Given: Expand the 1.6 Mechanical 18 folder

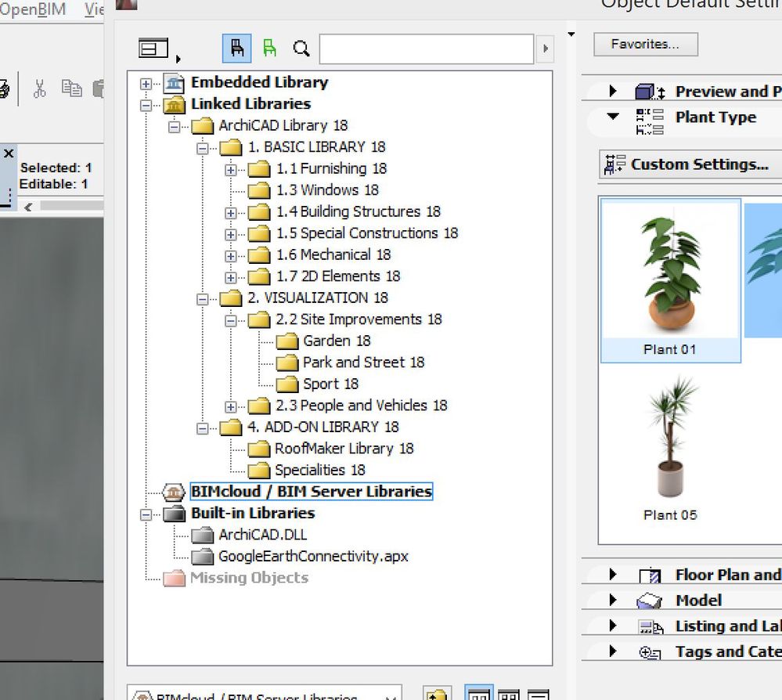Looking at the screenshot, I should (230, 256).
